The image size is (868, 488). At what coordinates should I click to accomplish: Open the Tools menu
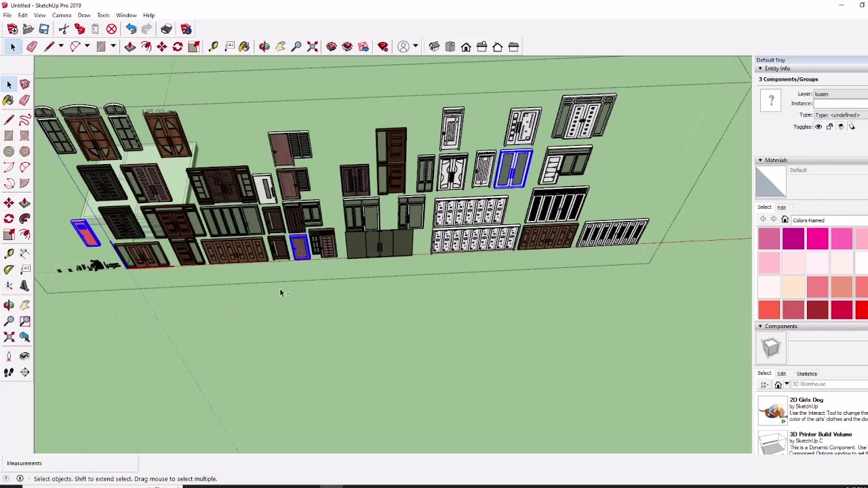[103, 15]
